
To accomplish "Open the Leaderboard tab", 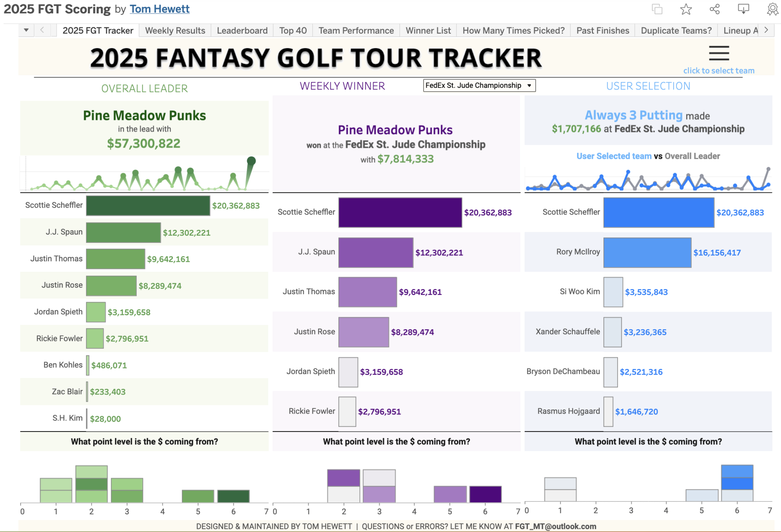I will [x=242, y=31].
